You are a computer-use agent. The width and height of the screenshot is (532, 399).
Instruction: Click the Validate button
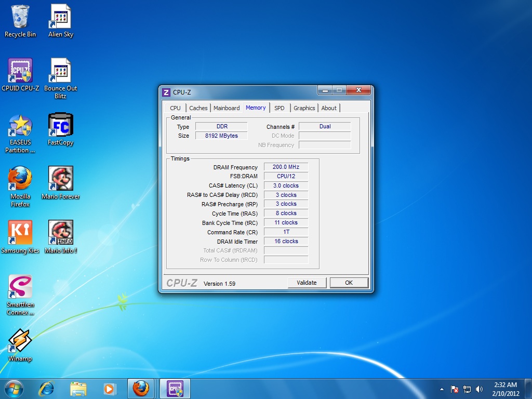307,282
